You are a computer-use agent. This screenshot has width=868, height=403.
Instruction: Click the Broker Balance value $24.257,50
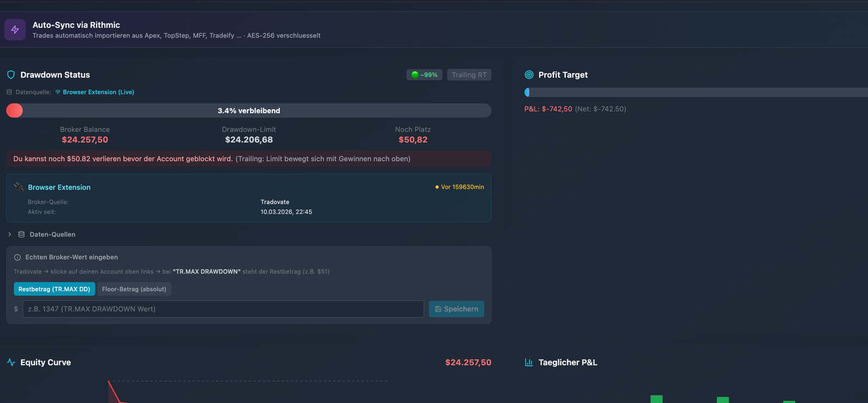85,140
